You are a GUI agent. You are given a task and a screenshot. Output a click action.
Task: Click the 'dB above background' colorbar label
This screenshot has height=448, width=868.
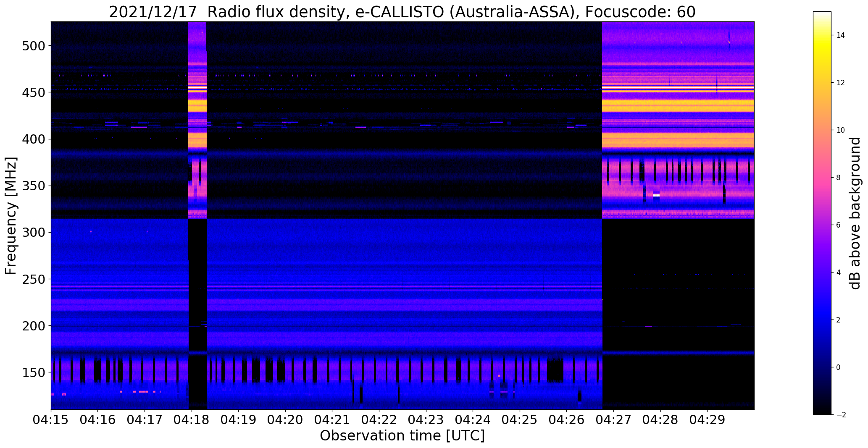(x=855, y=213)
